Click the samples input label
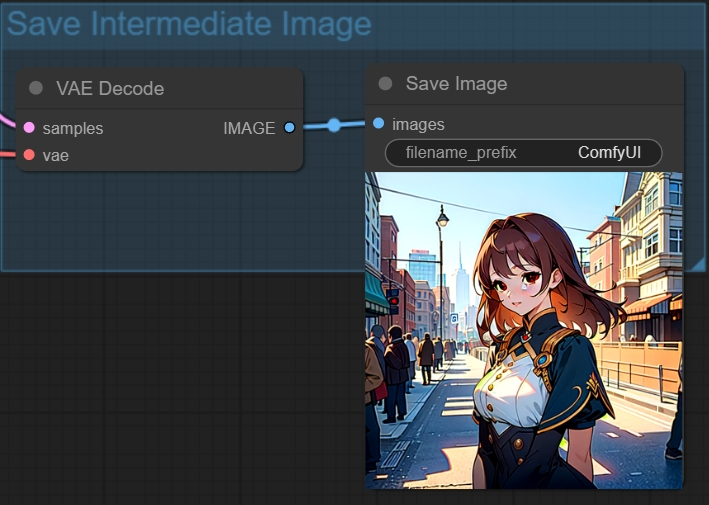Viewport: 709px width, 505px height. [x=73, y=128]
